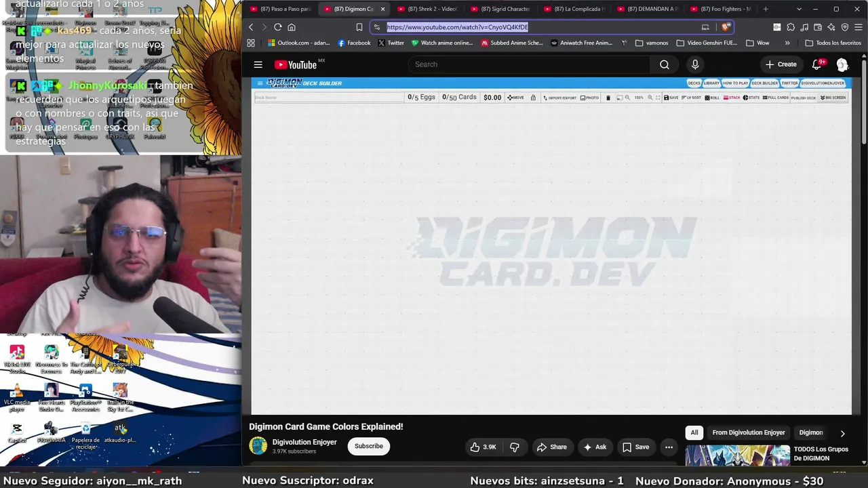Open the Facebook bookmark

click(x=354, y=43)
